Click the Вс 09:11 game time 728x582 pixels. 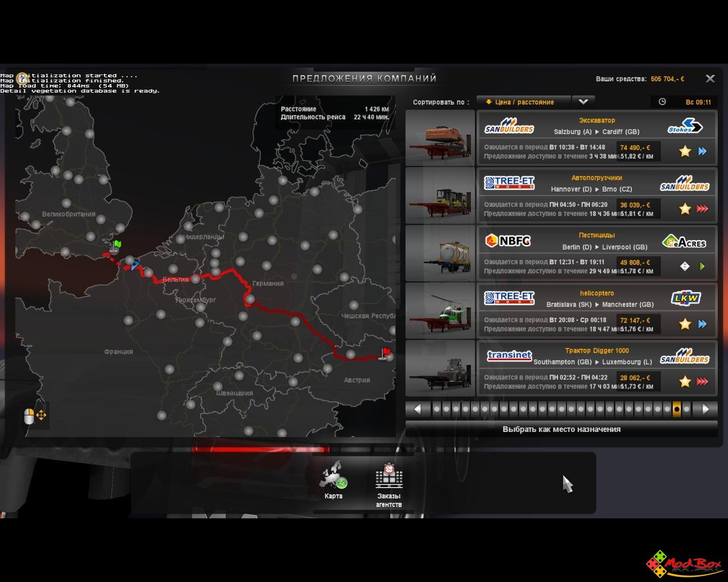pos(698,102)
